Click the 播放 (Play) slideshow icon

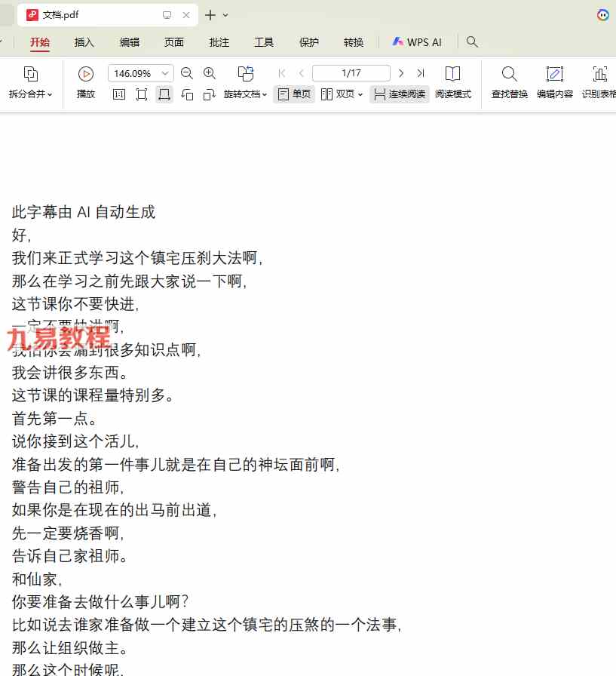(x=86, y=74)
